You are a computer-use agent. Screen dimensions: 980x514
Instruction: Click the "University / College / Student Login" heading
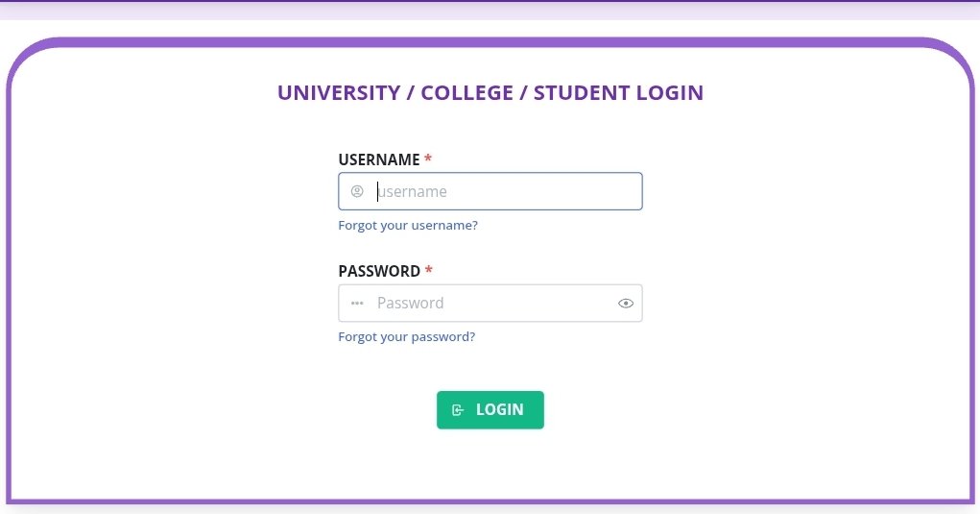point(490,93)
